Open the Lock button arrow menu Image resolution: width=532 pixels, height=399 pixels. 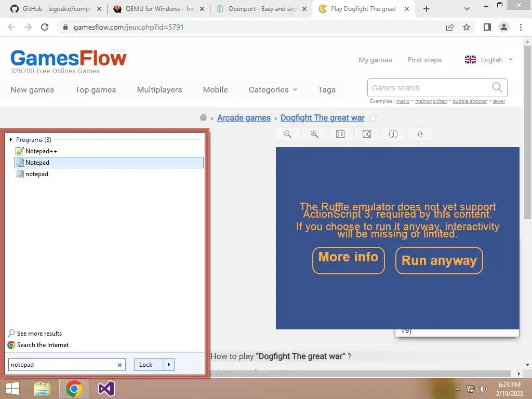click(169, 364)
